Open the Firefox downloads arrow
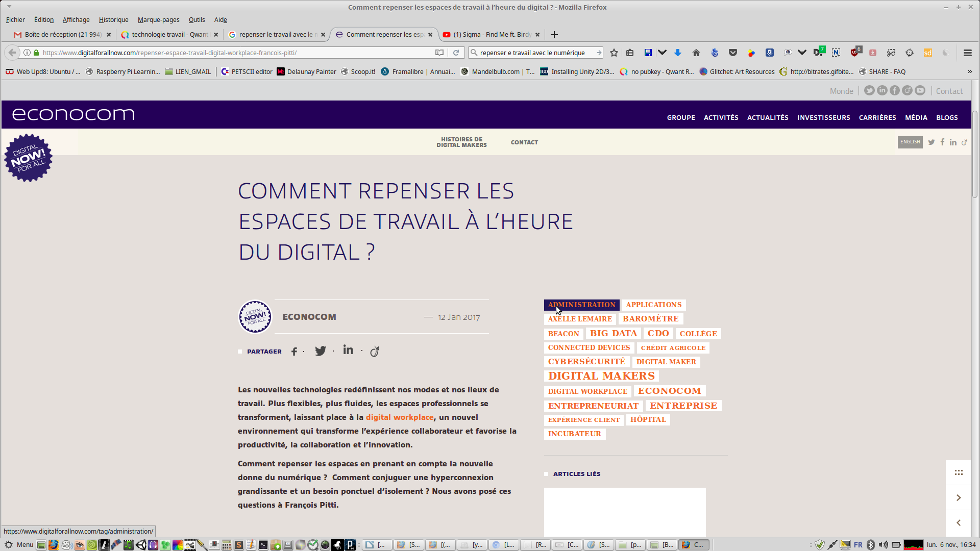The width and height of the screenshot is (980, 551). click(678, 53)
